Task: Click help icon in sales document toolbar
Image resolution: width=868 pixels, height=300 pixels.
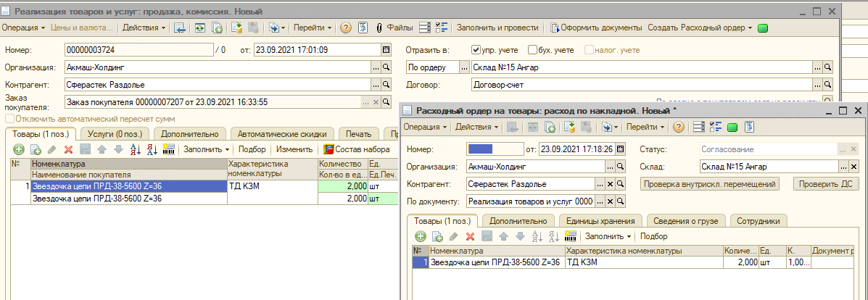Action: (346, 28)
